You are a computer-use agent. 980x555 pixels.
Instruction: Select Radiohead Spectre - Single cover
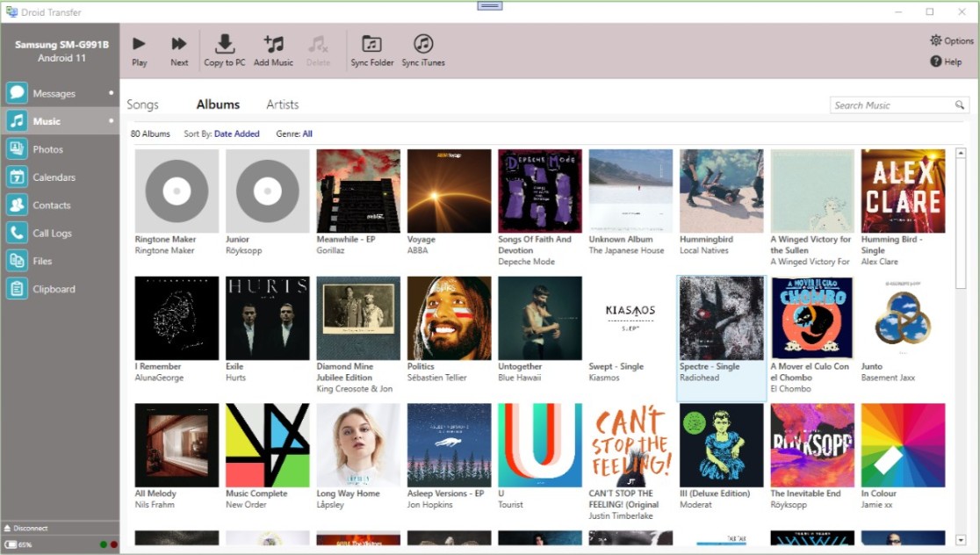pyautogui.click(x=722, y=318)
